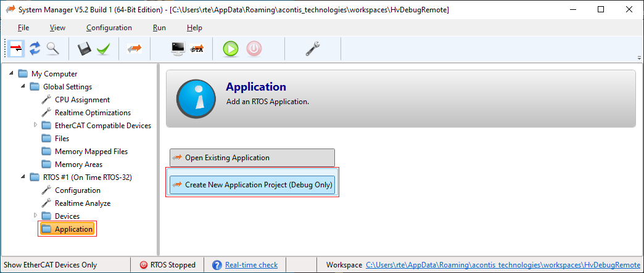644x273 pixels.
Task: Click Show EtherCAT Devices Only status text
Action: pos(50,265)
